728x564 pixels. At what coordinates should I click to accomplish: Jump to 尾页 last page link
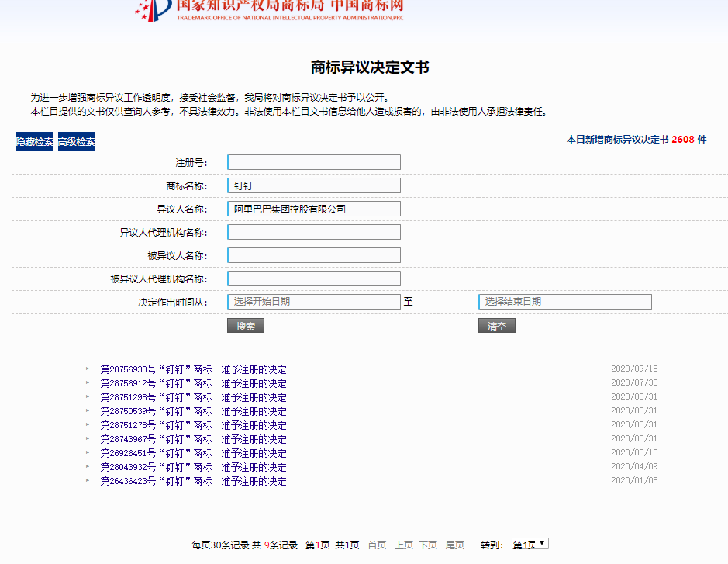coord(454,545)
